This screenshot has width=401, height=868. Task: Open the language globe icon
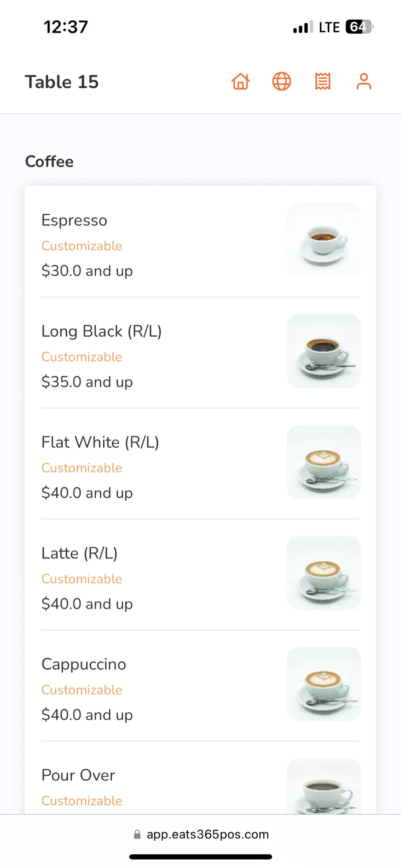(282, 82)
